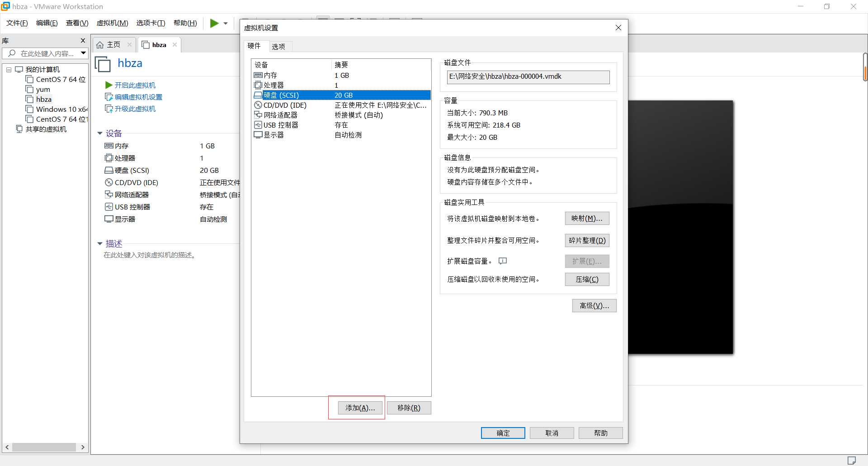This screenshot has width=868, height=466.
Task: Click the disk file path field
Action: tap(528, 77)
